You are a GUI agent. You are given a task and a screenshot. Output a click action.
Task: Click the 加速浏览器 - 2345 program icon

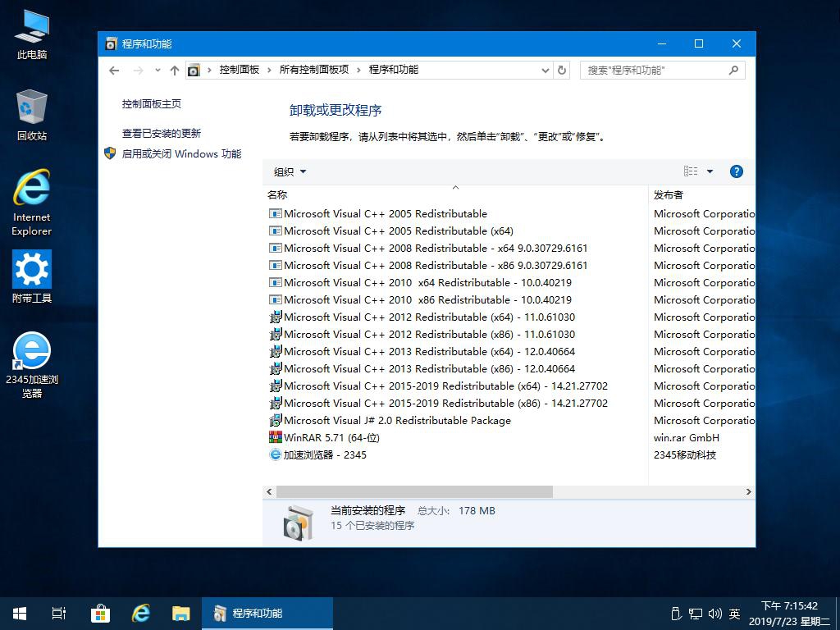275,454
